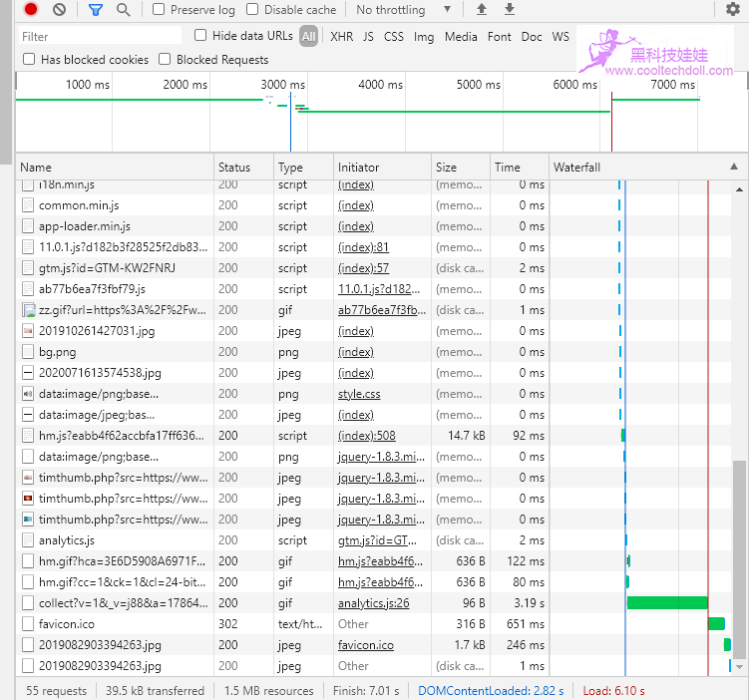Screen dimensions: 749x700
Task: Open network settings gear icon
Action: [x=733, y=10]
